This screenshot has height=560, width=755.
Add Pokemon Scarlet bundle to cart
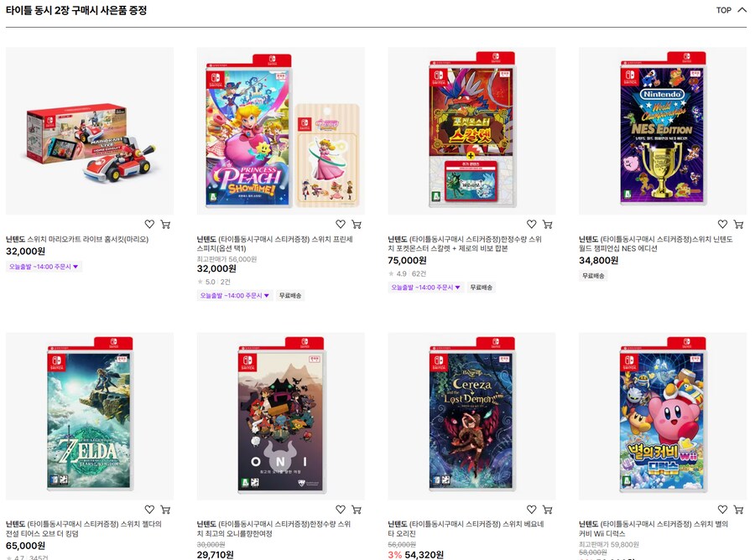(x=548, y=225)
